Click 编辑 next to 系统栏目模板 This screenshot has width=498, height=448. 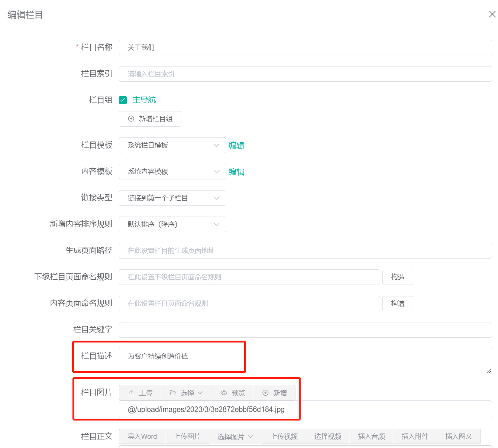(x=236, y=145)
